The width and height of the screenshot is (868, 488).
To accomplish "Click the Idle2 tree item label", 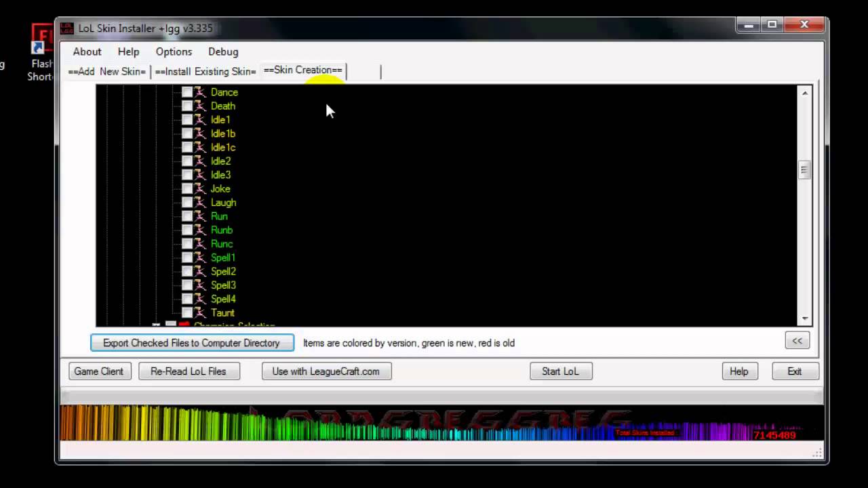I will [221, 161].
